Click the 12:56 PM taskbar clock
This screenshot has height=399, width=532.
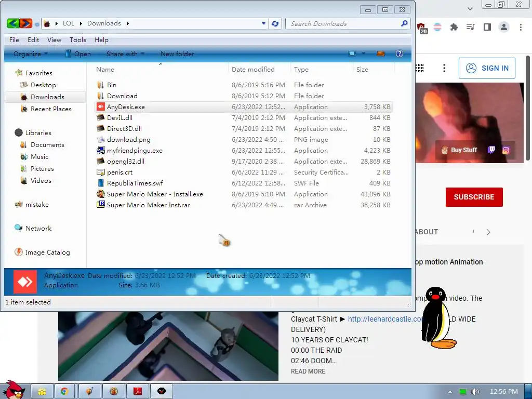[504, 392]
